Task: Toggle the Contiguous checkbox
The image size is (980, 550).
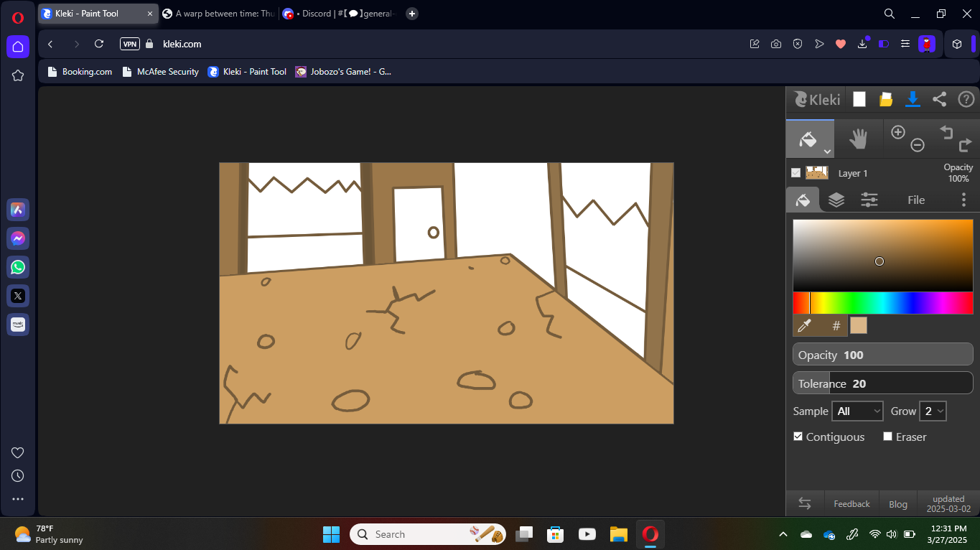Action: [798, 437]
